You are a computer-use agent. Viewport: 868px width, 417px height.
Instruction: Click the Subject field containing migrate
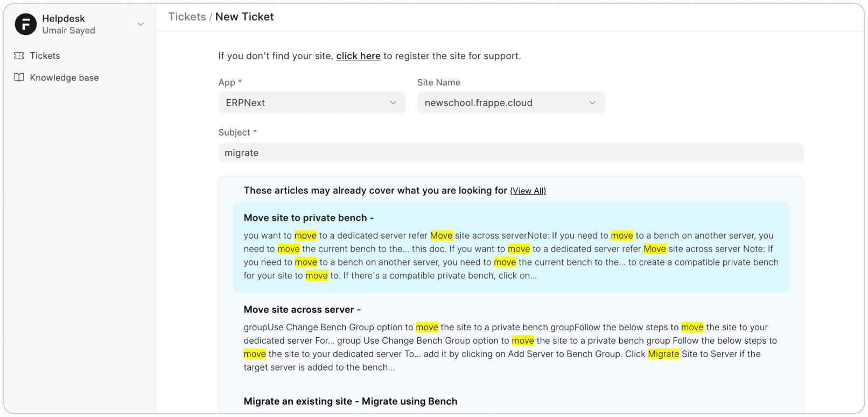coord(511,152)
